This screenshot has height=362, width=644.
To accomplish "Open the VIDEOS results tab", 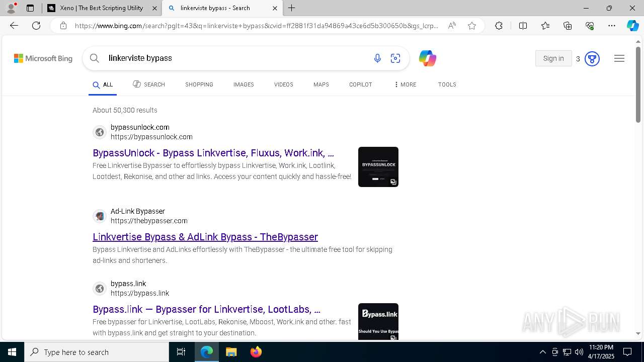I will pyautogui.click(x=284, y=84).
